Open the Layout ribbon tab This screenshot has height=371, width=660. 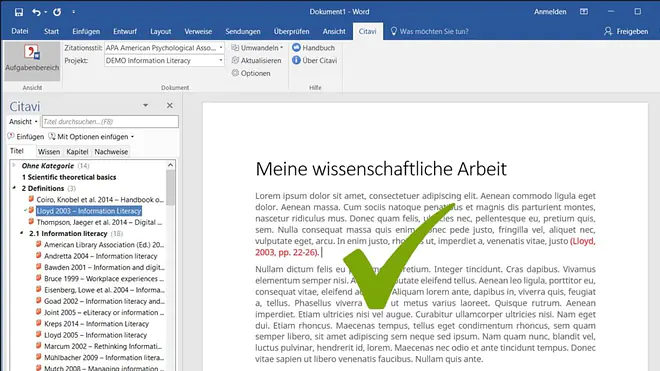tap(160, 31)
